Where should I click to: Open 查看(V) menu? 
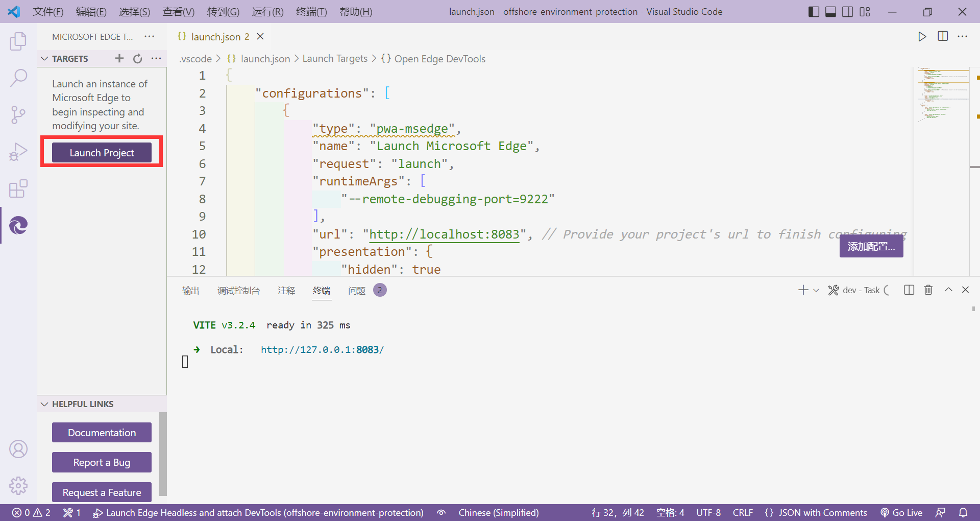(179, 11)
